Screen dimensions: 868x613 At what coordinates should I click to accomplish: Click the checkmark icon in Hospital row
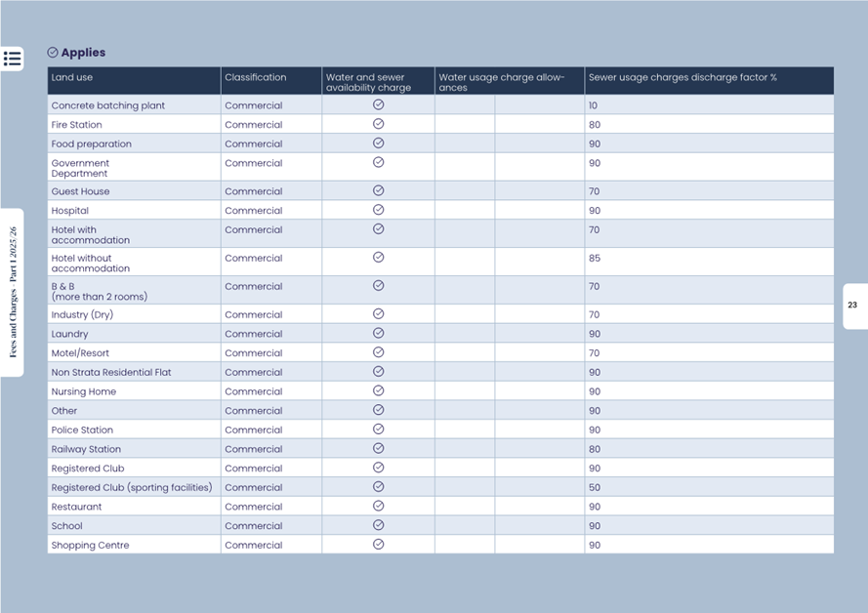(378, 210)
